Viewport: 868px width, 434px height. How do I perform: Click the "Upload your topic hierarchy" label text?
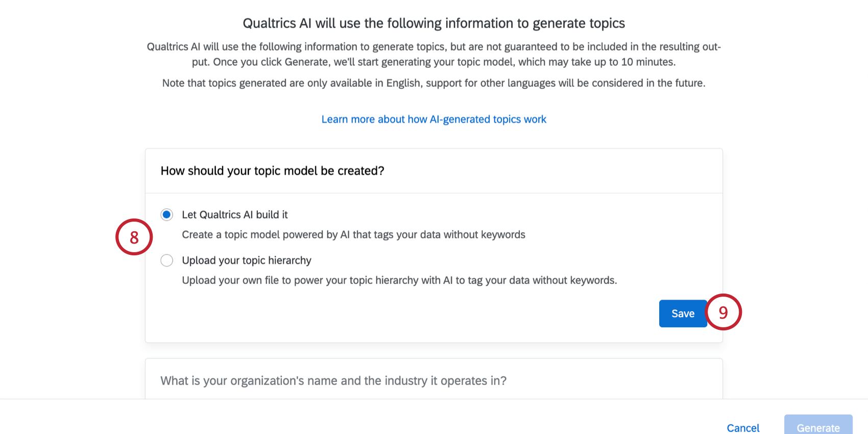246,260
